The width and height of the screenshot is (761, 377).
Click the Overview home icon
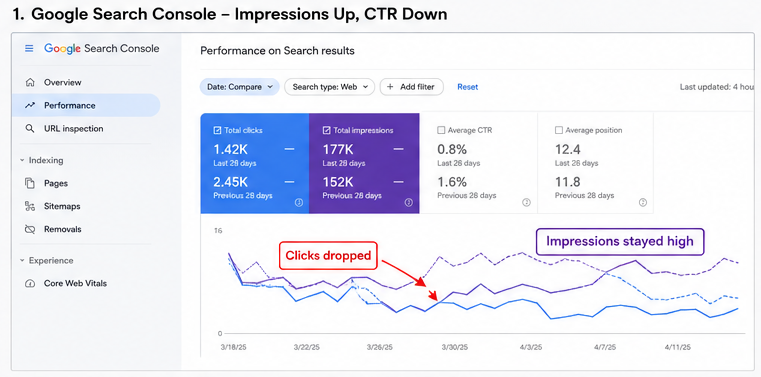click(x=30, y=82)
